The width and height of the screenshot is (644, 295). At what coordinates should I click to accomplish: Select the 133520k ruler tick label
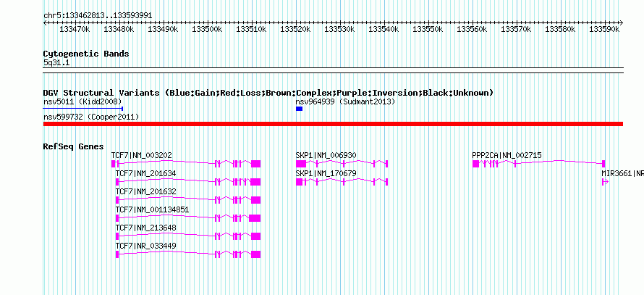295,29
